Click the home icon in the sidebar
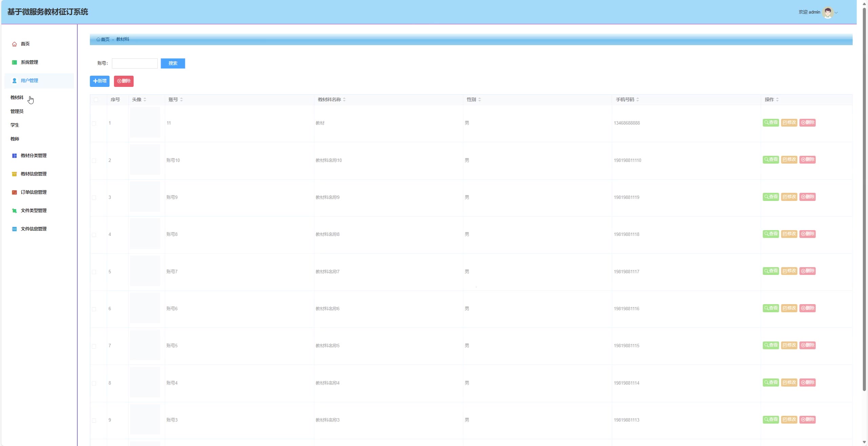 [x=14, y=44]
